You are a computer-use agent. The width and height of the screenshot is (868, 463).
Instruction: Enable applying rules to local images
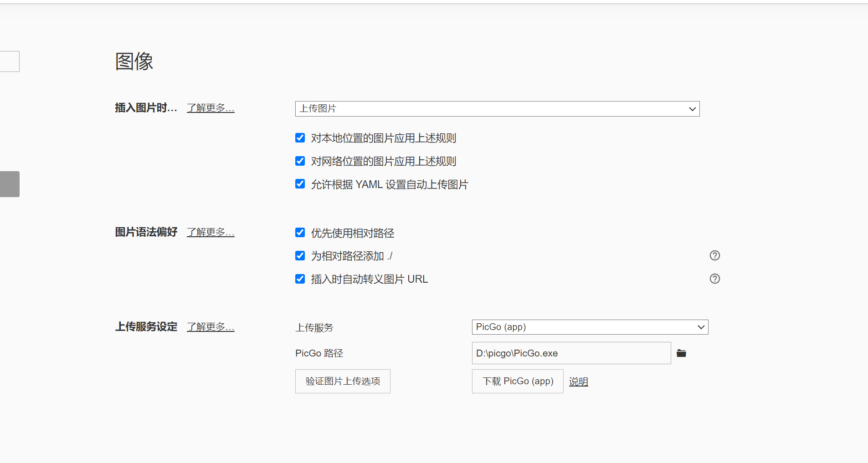300,137
